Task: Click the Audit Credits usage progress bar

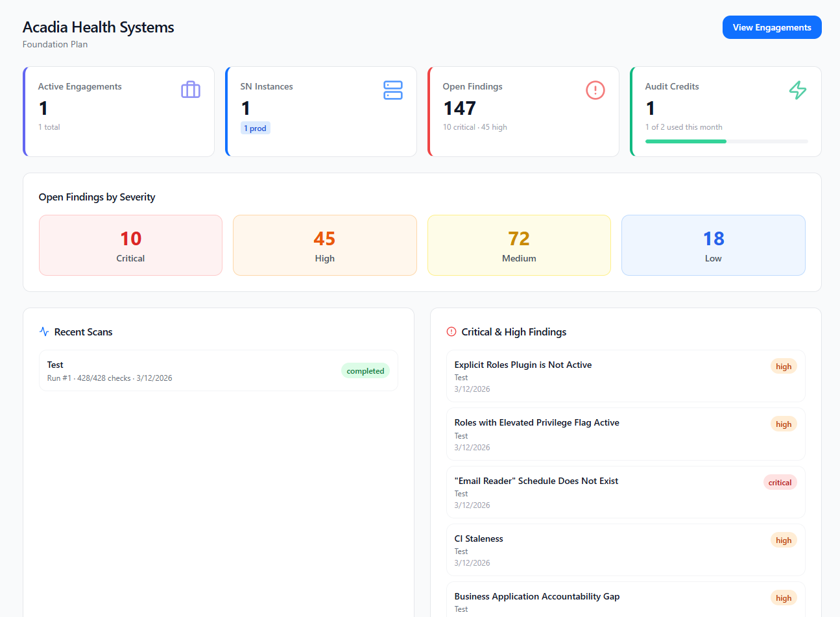Action: click(726, 141)
